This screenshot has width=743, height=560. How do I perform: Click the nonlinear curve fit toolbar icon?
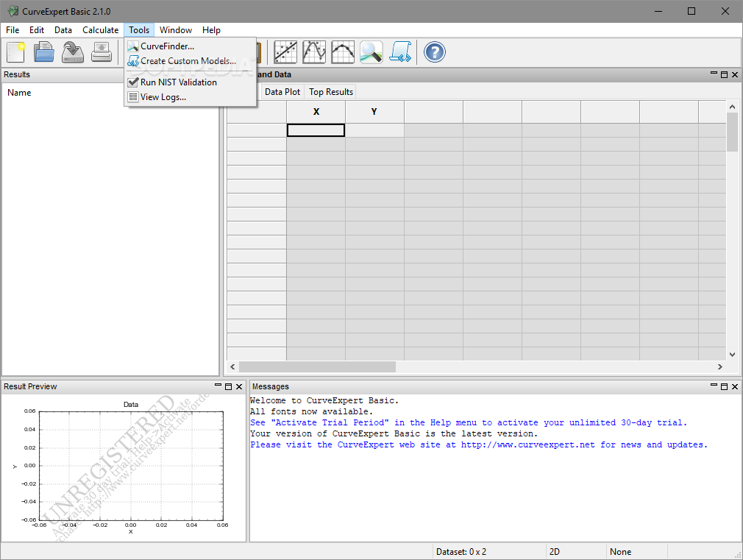[314, 52]
